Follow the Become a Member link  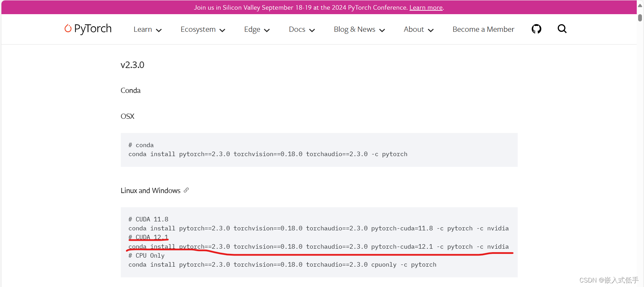click(483, 29)
